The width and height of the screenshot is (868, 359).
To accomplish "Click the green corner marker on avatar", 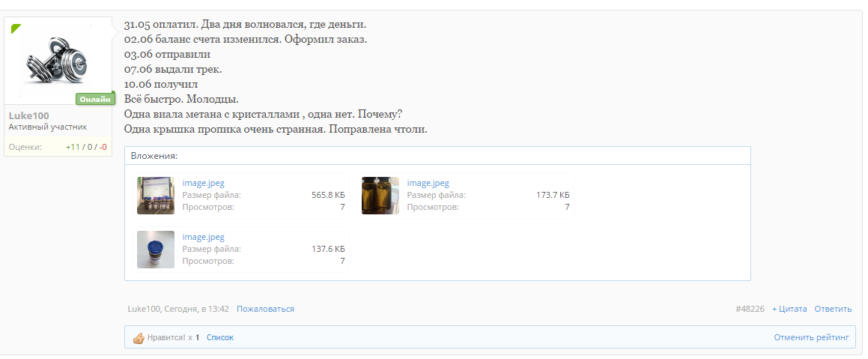I will tap(15, 28).
